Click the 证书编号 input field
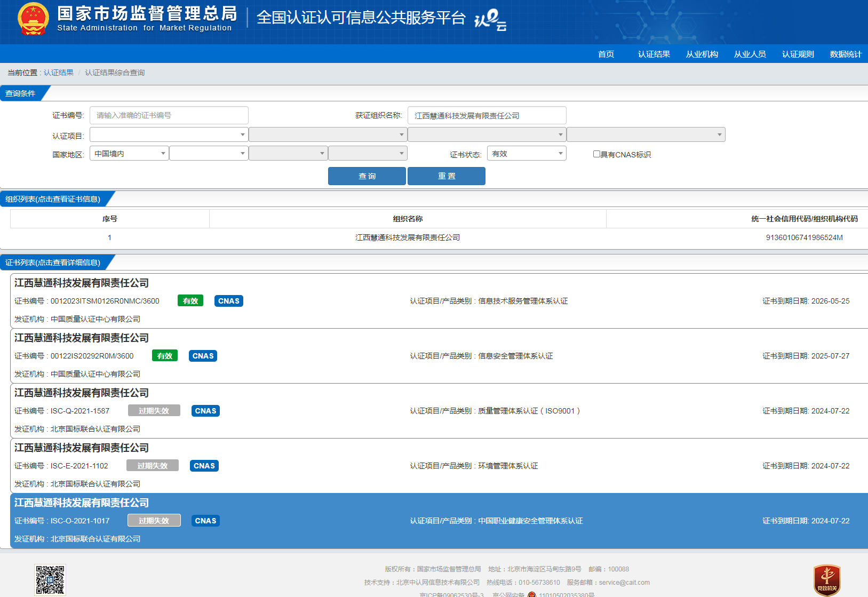Screen dimensions: 868x597 pos(169,115)
